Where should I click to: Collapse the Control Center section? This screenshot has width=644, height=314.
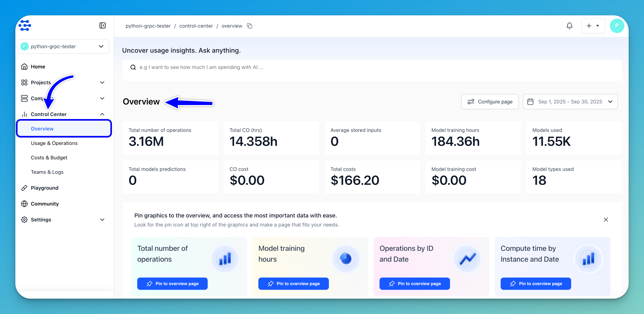tap(102, 114)
